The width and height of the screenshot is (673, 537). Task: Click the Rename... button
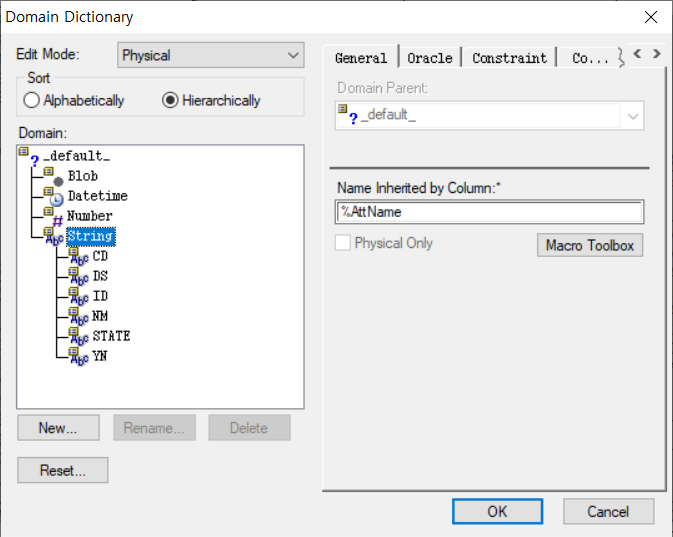[x=155, y=428]
